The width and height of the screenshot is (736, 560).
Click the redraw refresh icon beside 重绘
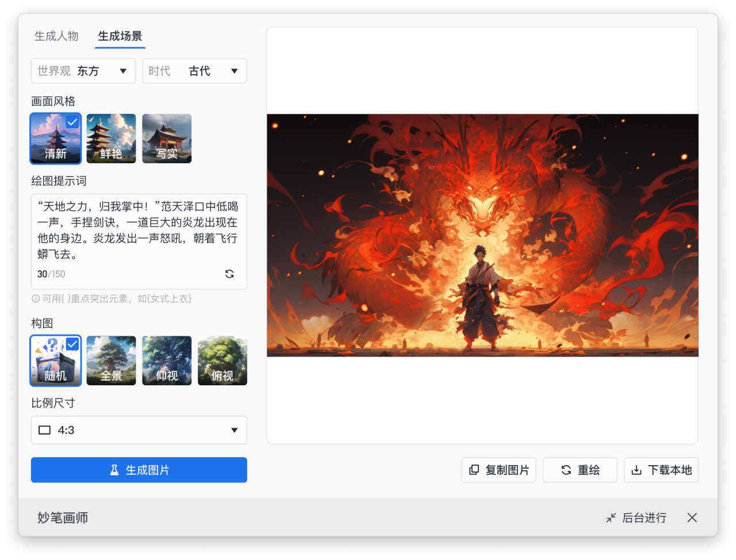(566, 470)
